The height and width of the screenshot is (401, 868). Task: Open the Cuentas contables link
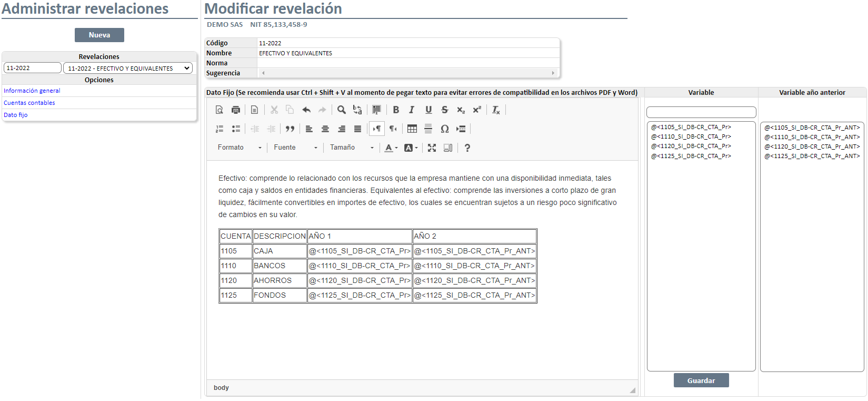point(29,103)
